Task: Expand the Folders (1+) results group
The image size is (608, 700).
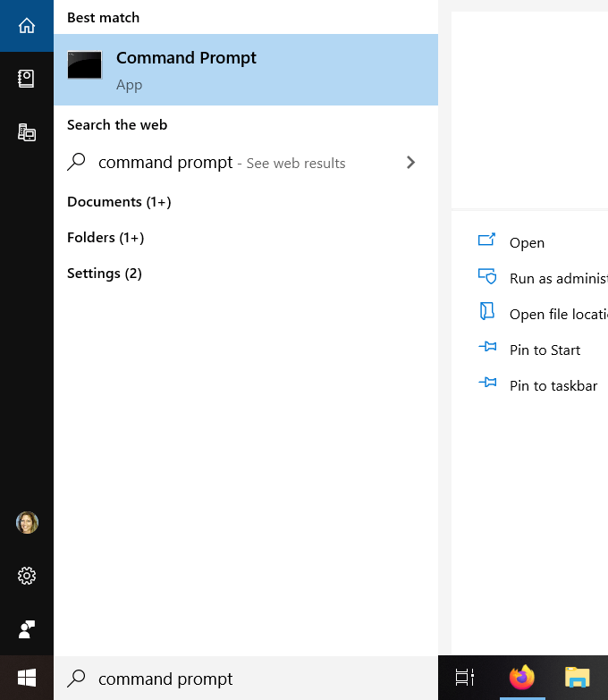Action: coord(106,238)
